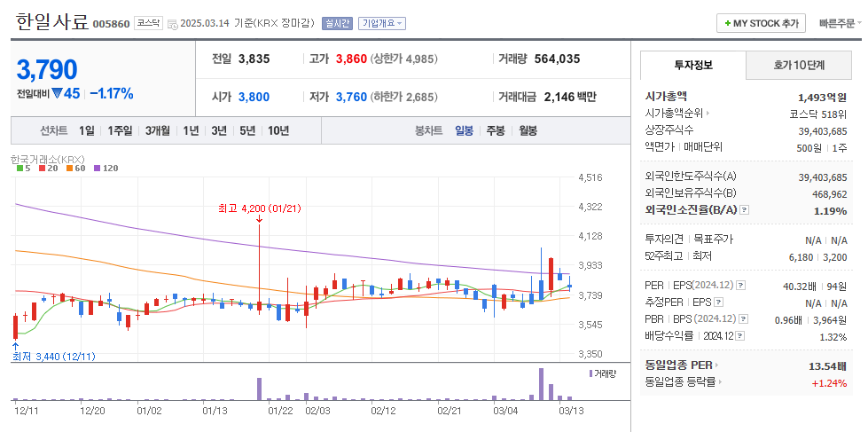Click the tallest volume bar near 03/04
The width and height of the screenshot is (868, 432).
[541, 384]
